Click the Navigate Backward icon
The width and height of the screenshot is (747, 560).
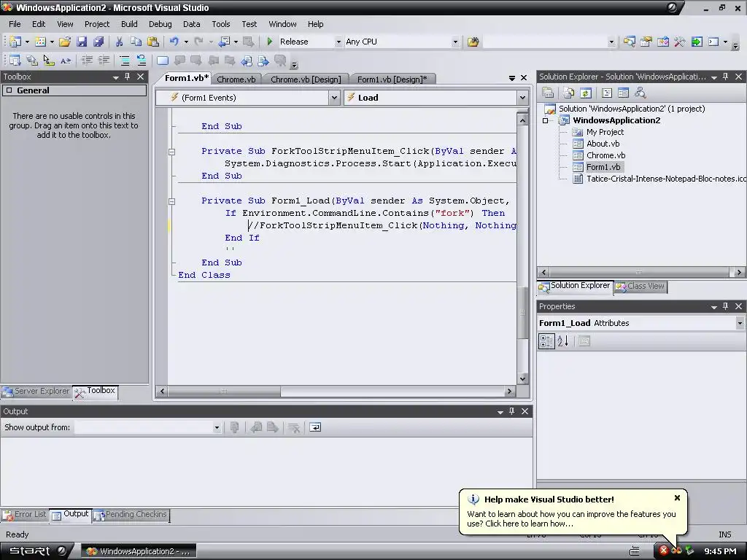pyautogui.click(x=225, y=42)
